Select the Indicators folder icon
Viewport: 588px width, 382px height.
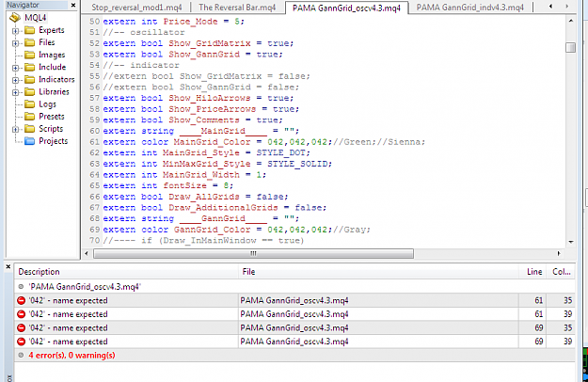(29, 79)
